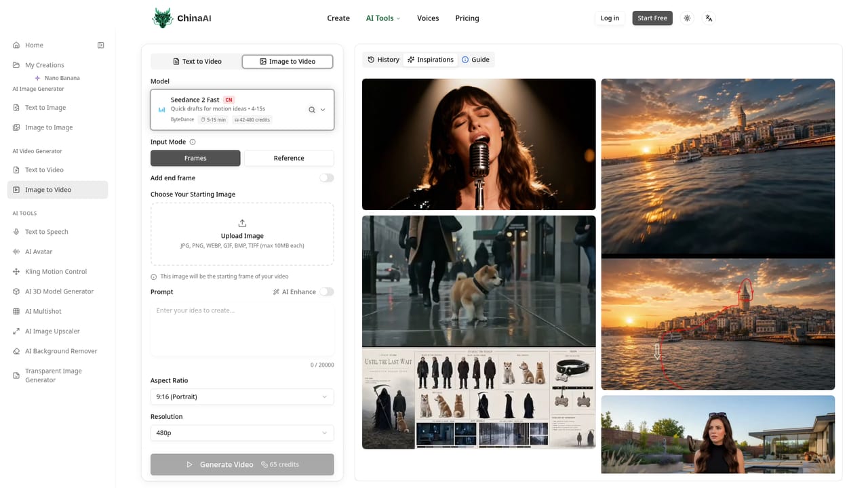868x488 pixels.
Task: Expand the Seedance 2 Fast model selector chevron
Action: point(323,110)
